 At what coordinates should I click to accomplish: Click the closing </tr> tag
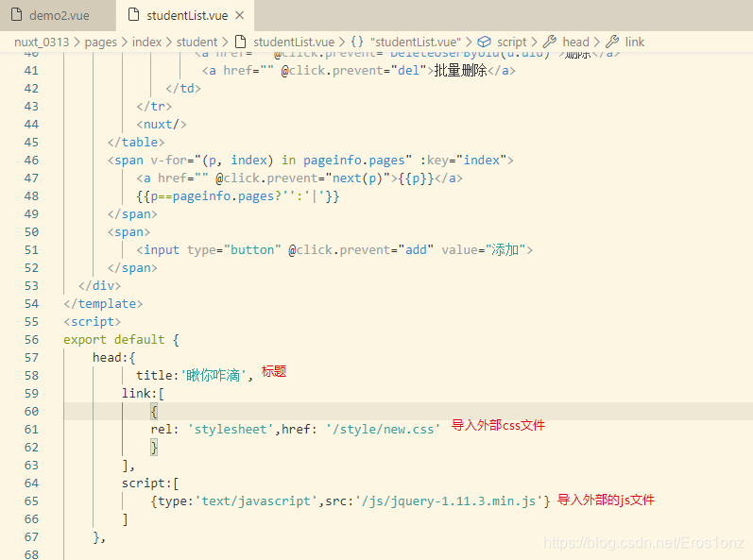point(154,106)
